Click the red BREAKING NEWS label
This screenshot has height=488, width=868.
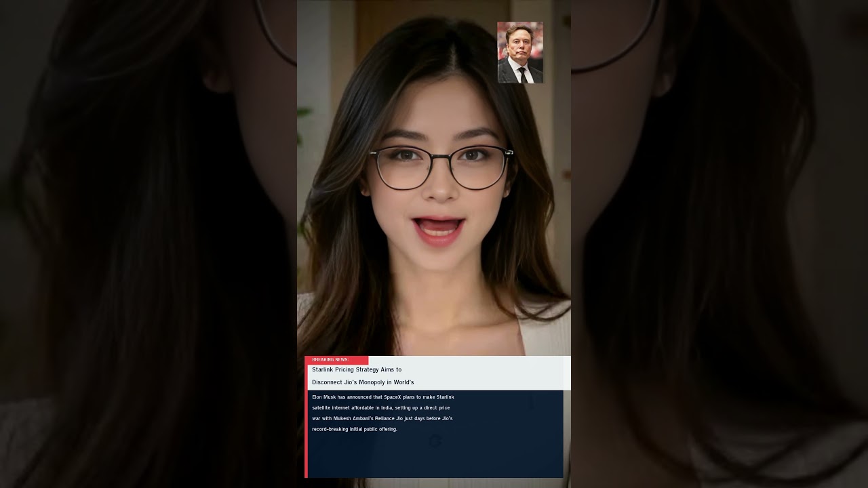click(x=336, y=360)
